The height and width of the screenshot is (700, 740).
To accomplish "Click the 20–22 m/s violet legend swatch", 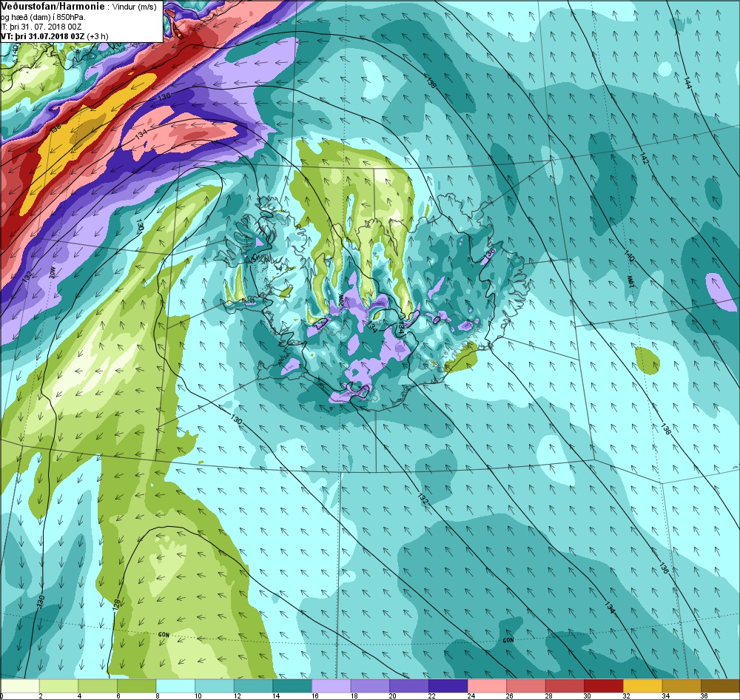I will [x=408, y=685].
